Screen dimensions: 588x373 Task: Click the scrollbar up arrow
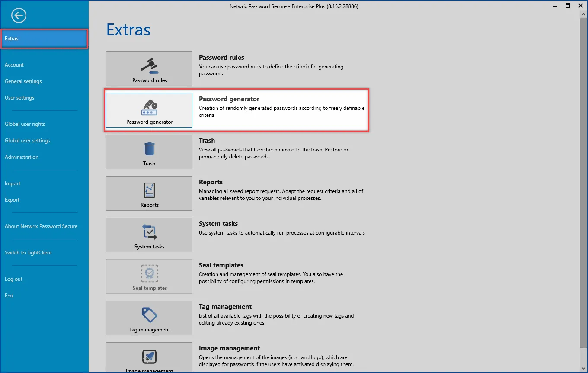click(x=583, y=14)
